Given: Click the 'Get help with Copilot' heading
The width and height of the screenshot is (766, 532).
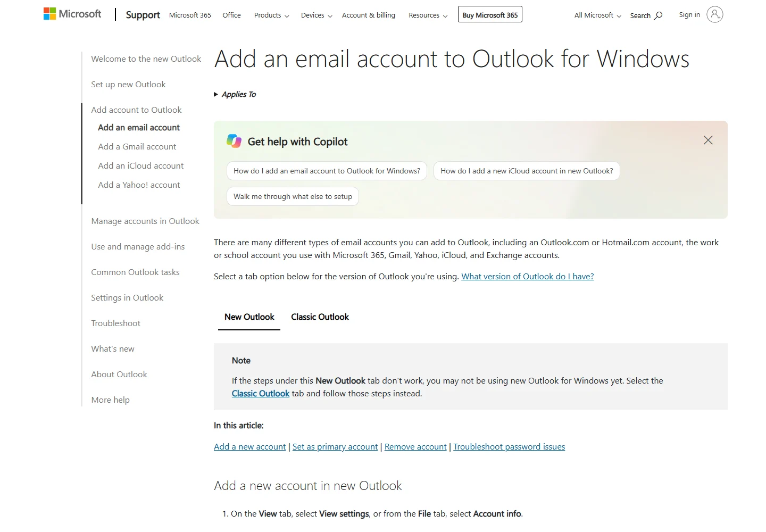Looking at the screenshot, I should (297, 142).
